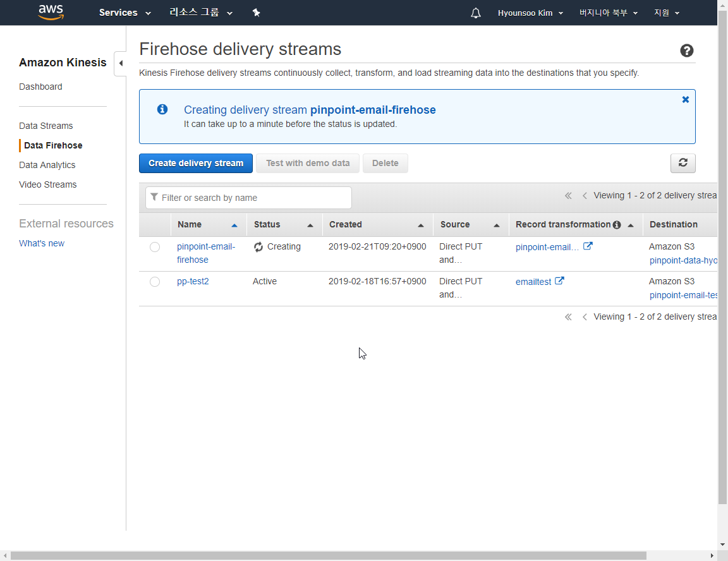Sort by Record transformation column arrow
Image resolution: width=728 pixels, height=561 pixels.
tap(631, 226)
